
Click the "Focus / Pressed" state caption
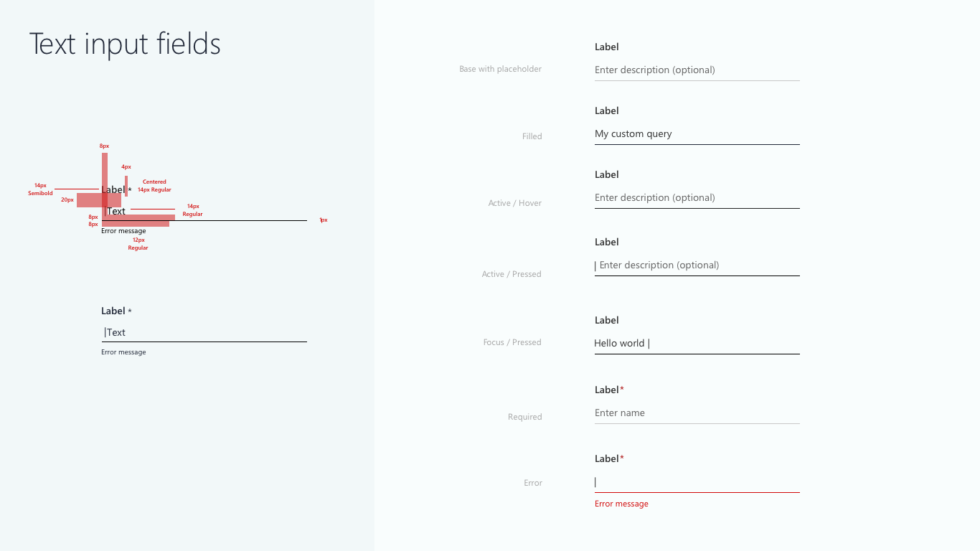coord(512,342)
